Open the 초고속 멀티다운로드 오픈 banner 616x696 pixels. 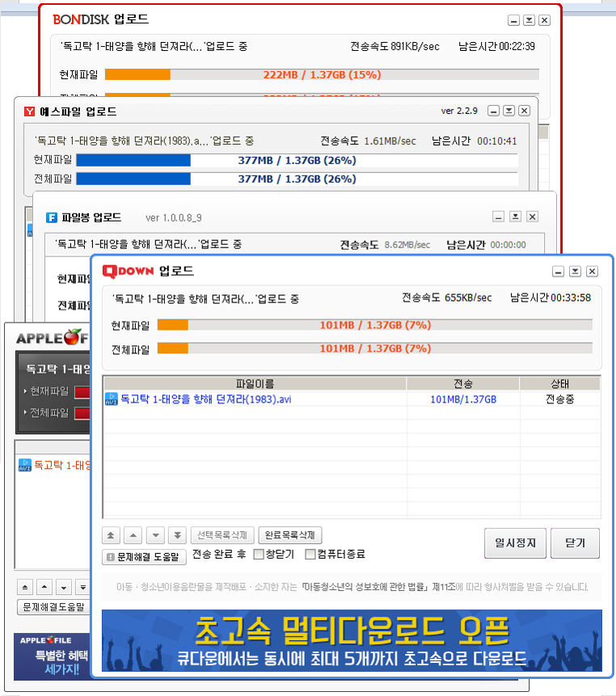pyautogui.click(x=352, y=639)
